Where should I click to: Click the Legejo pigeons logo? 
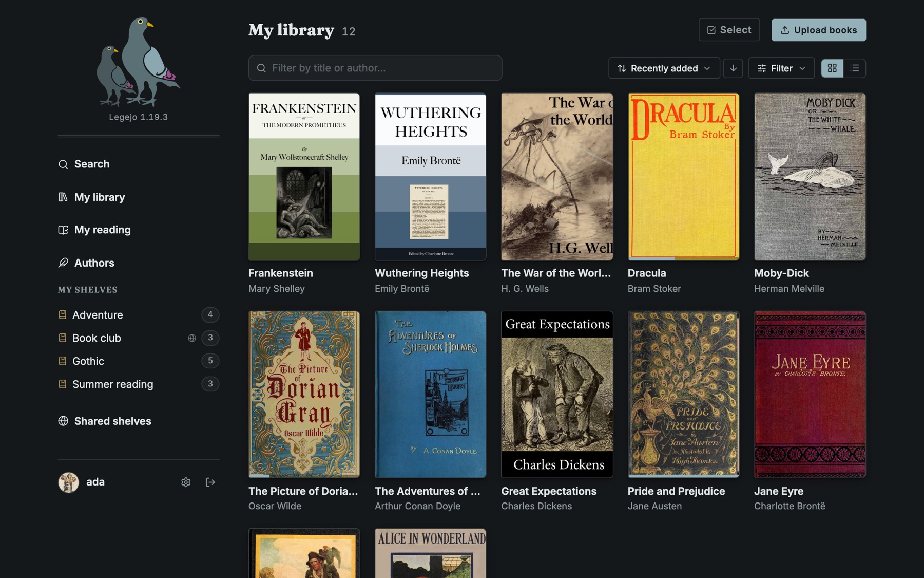point(139,62)
